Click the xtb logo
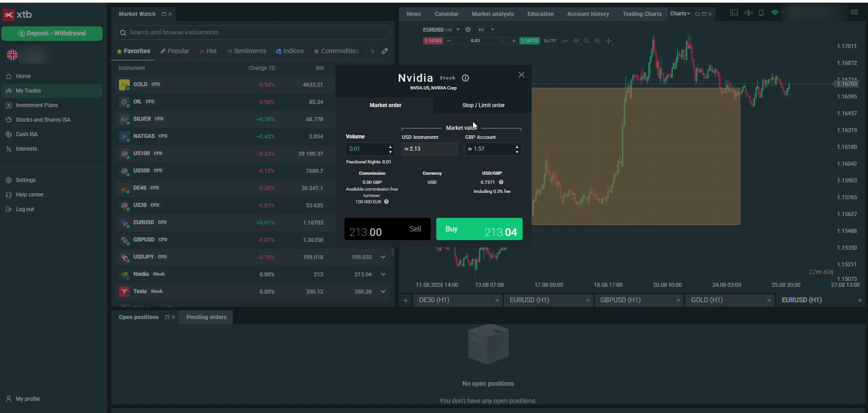Viewport: 868px width, 413px height. [x=17, y=15]
